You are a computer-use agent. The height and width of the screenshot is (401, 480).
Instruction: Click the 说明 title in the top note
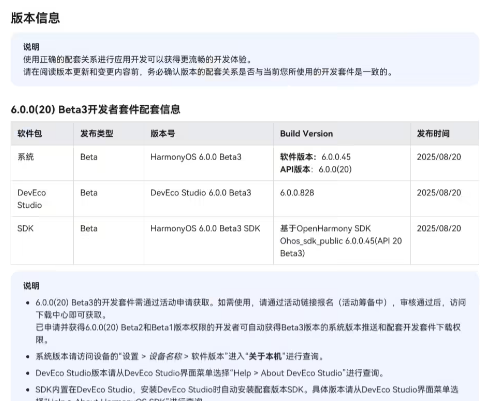[x=31, y=47]
